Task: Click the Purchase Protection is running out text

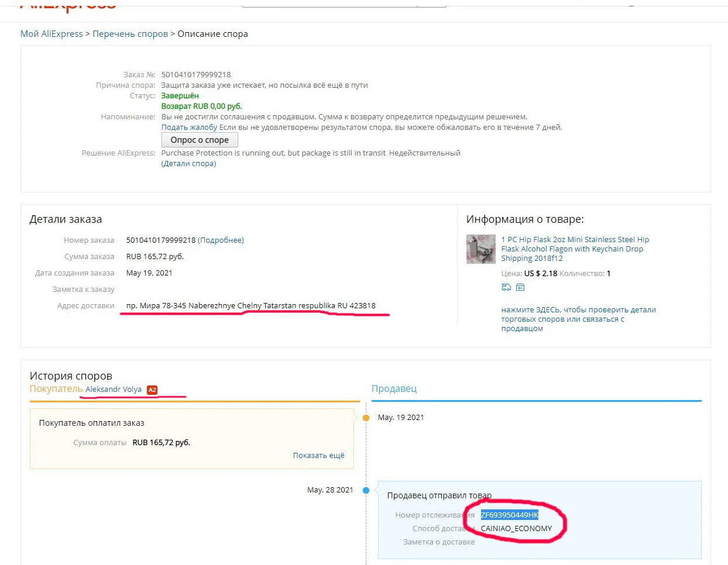Action: click(274, 153)
